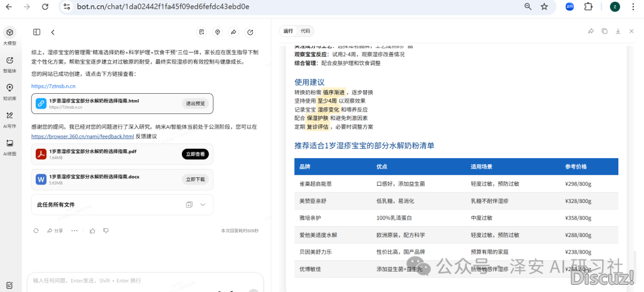
Task: Open the browser.360.cn feedback link
Action: [82, 137]
